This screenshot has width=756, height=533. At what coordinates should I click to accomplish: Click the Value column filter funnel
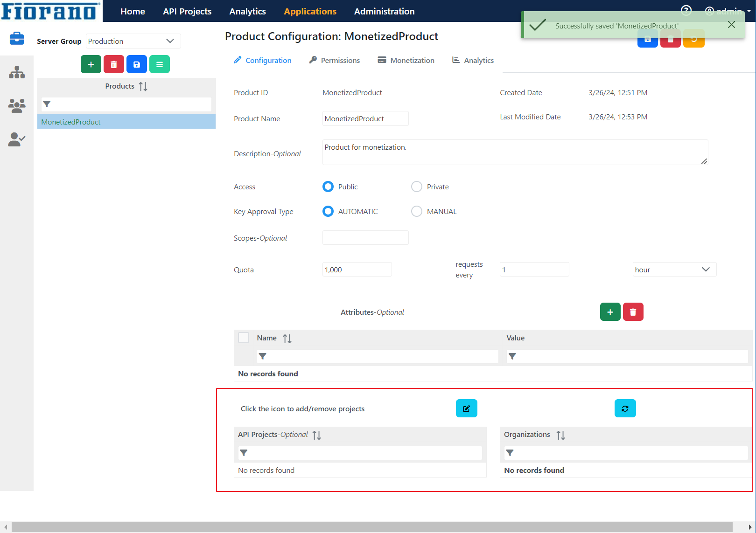(512, 356)
